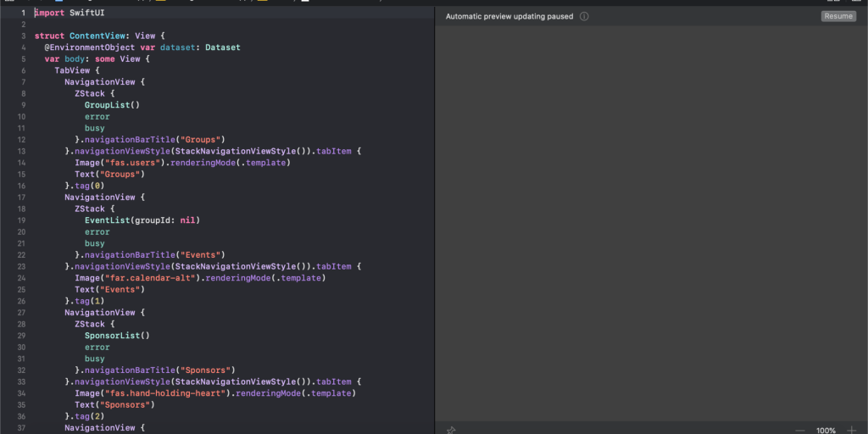Place cursor on 'import SwiftUI' line

(70, 13)
